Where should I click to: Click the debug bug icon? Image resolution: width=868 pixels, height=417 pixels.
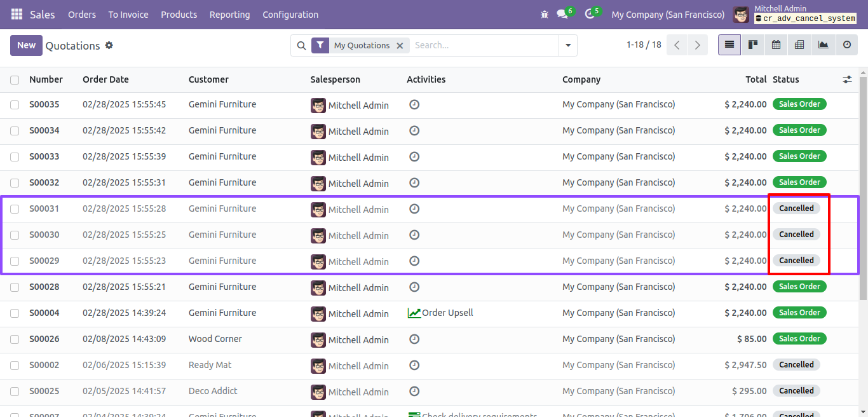(544, 14)
